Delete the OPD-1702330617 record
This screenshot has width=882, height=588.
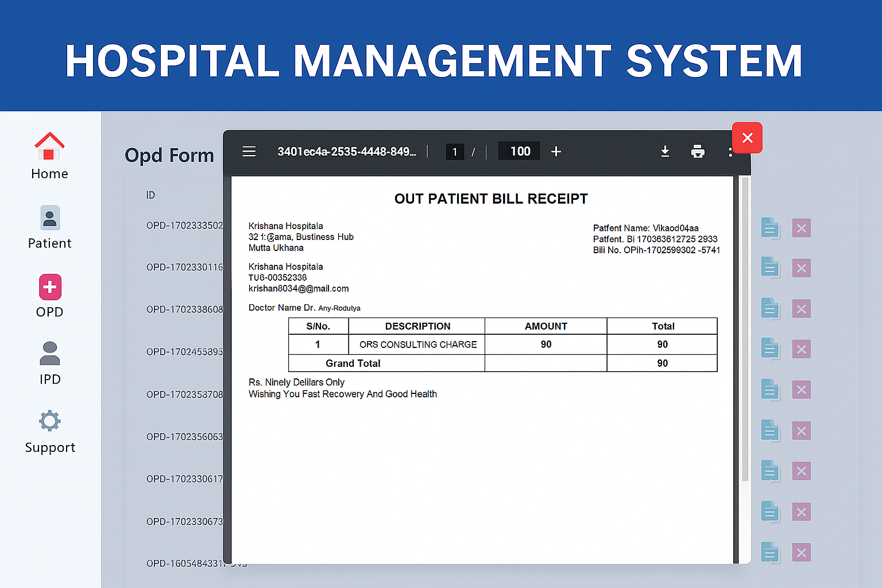click(802, 471)
